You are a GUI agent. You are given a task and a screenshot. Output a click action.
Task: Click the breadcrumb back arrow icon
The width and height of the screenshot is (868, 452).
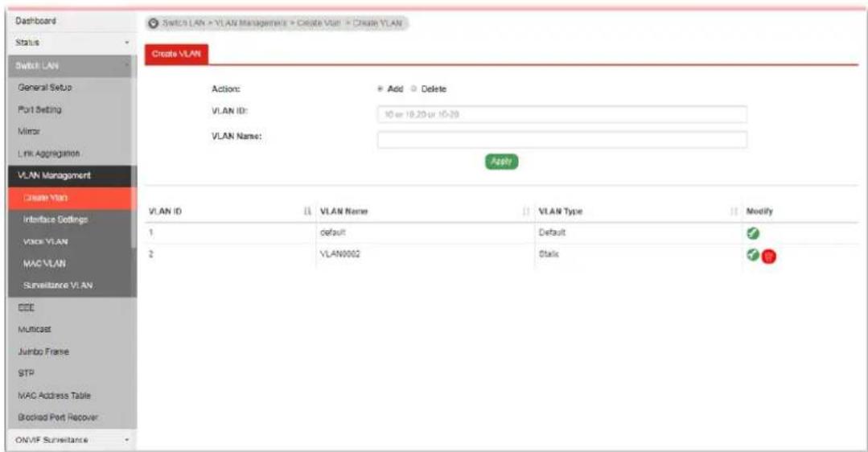coord(154,23)
